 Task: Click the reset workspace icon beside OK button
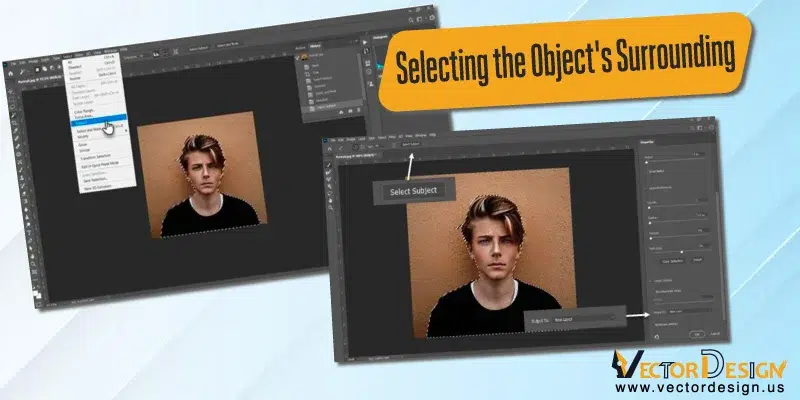[x=657, y=336]
